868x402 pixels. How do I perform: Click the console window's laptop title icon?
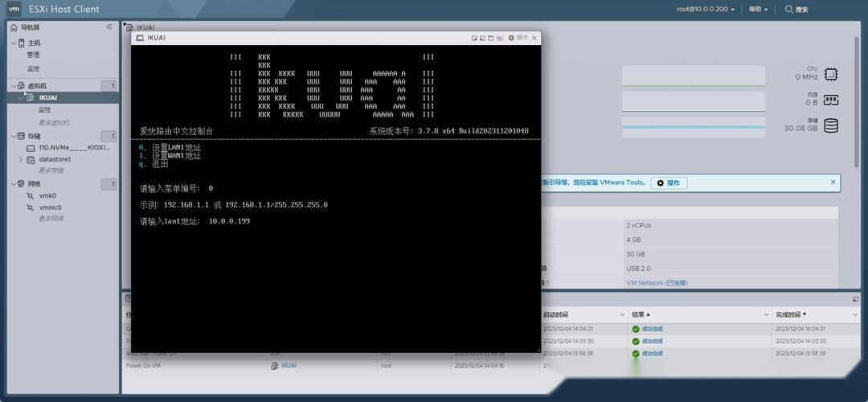pos(140,38)
